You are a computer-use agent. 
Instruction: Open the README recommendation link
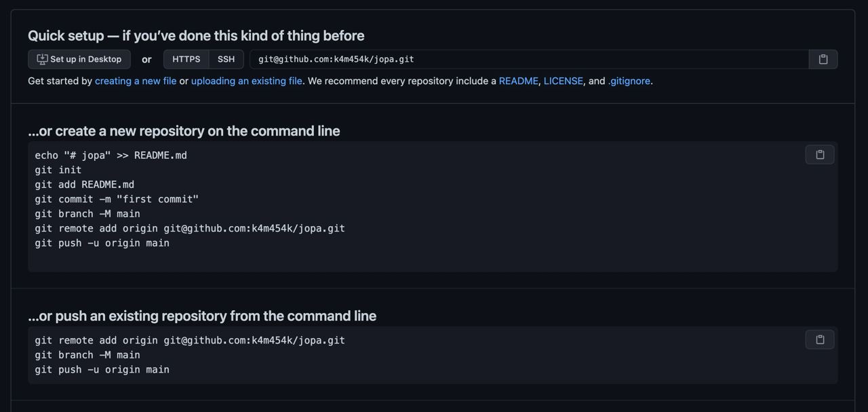point(518,81)
